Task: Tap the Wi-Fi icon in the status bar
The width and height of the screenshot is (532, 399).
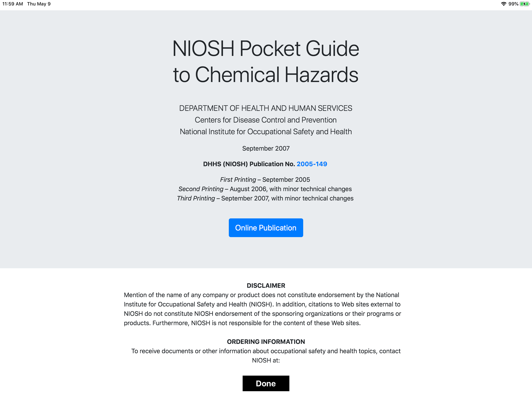Action: [x=504, y=4]
